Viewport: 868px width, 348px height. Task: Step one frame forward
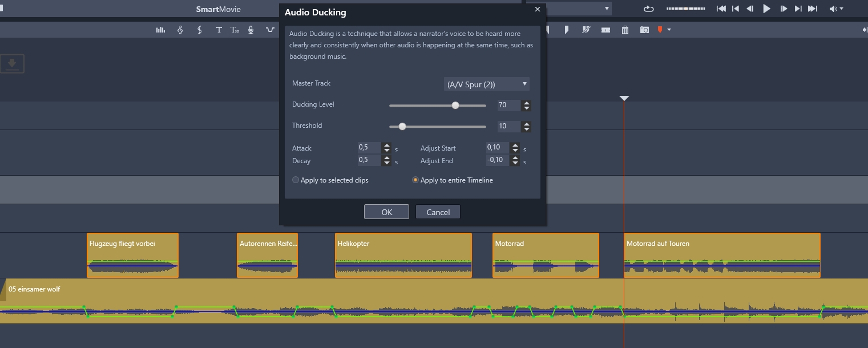[784, 9]
